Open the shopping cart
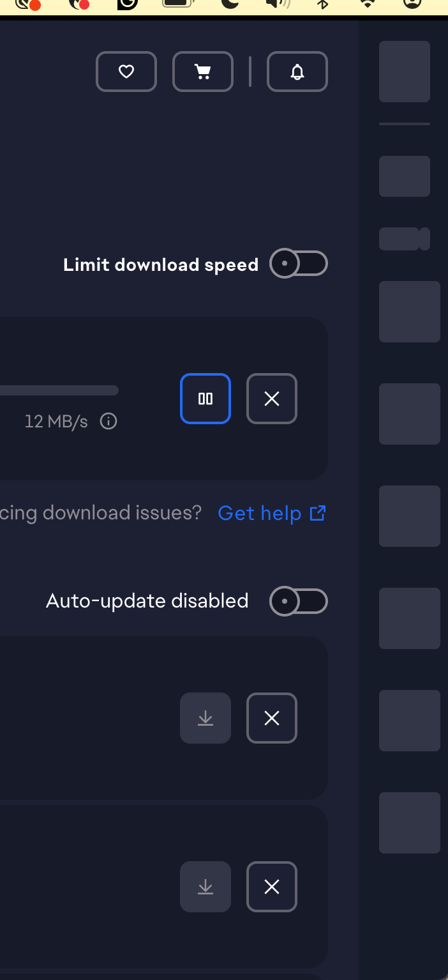The width and height of the screenshot is (448, 980). [x=203, y=72]
